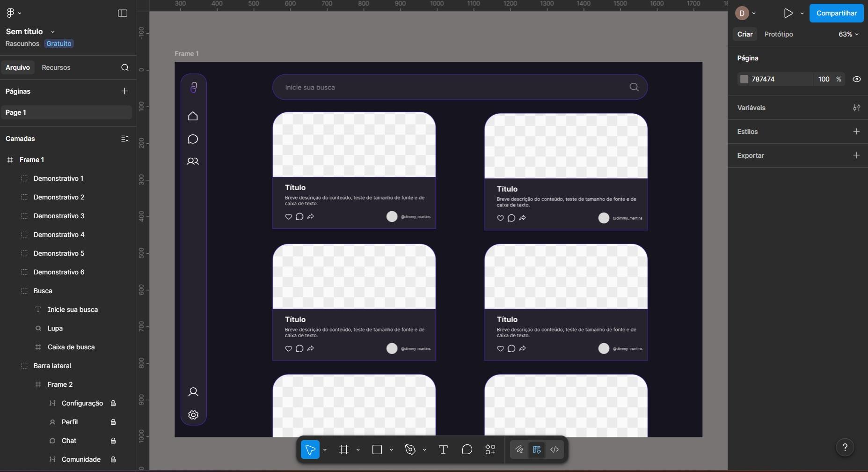Viewport: 868px width, 472px height.
Task: Toggle the sidebar panel layout icon
Action: coord(123,13)
